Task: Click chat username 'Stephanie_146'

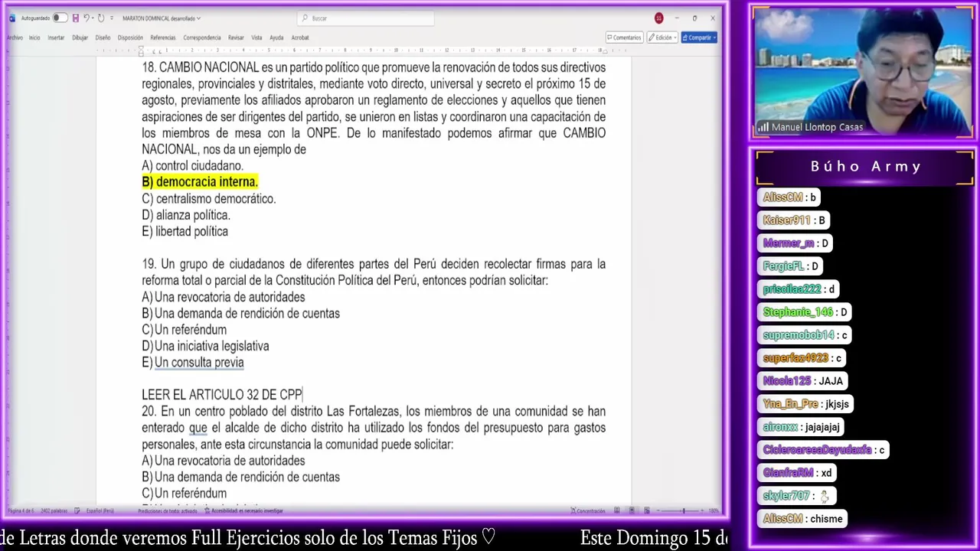Action: [x=798, y=312]
